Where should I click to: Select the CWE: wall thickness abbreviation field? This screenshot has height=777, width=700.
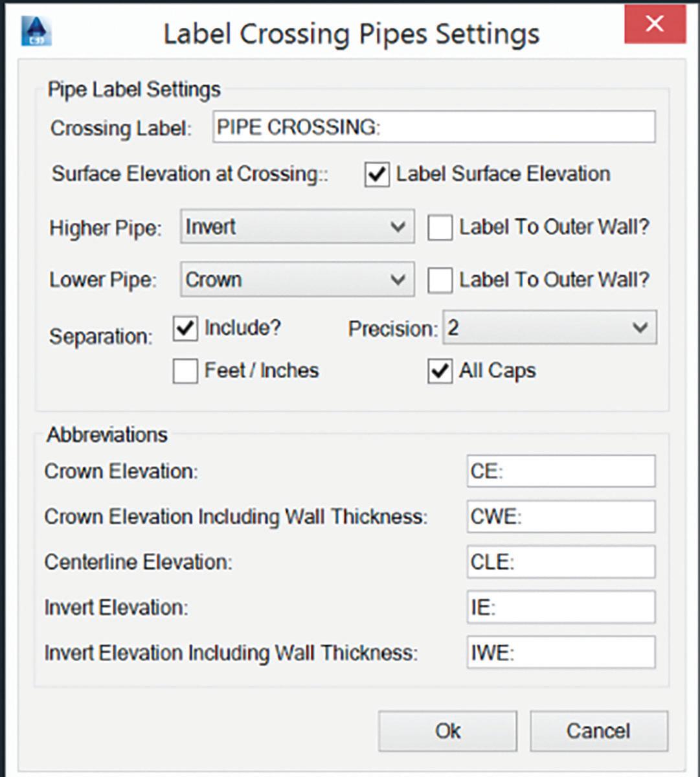point(560,517)
